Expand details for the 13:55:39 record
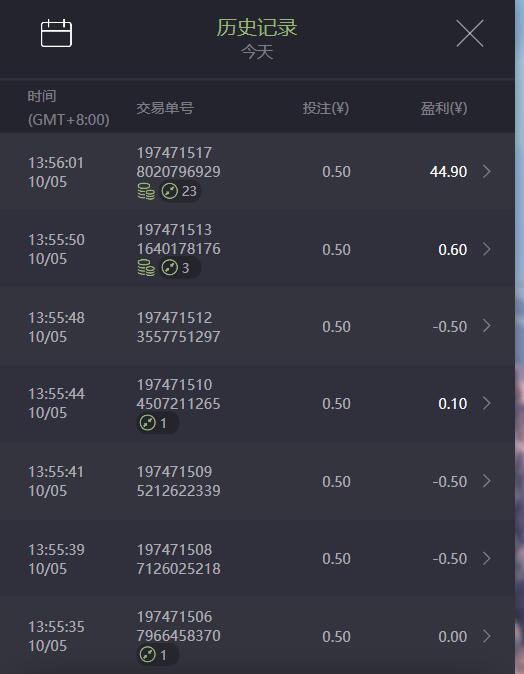 [x=487, y=558]
